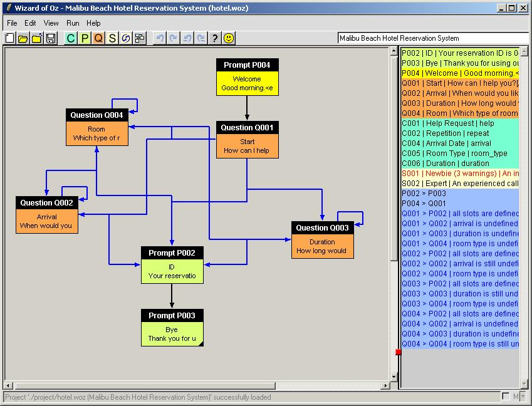Screen dimensions: 532x406
Task: Open help with the question mark icon
Action: coord(215,38)
